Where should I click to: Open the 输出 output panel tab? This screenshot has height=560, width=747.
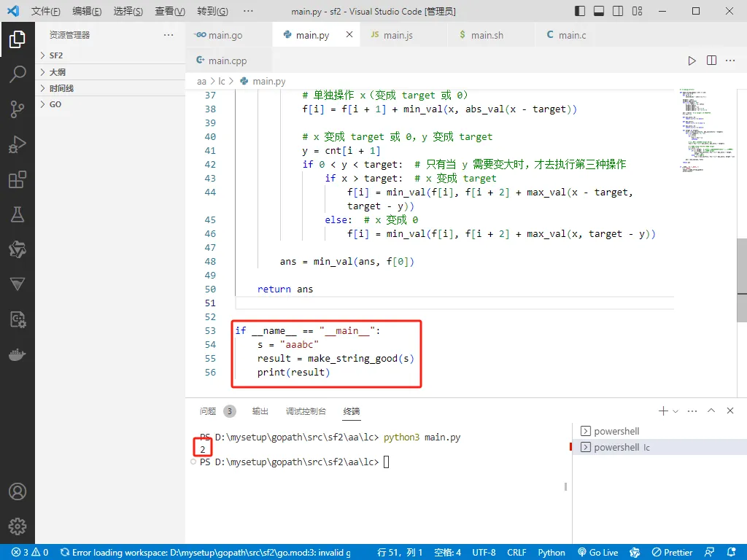click(260, 411)
